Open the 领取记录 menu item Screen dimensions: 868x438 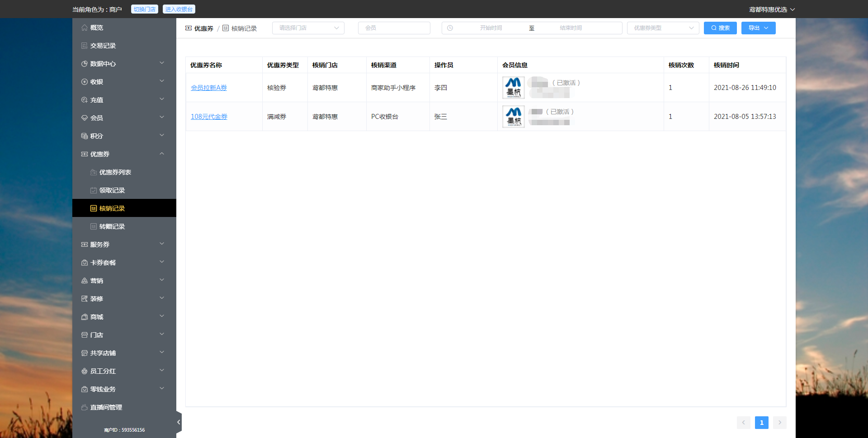(124, 190)
